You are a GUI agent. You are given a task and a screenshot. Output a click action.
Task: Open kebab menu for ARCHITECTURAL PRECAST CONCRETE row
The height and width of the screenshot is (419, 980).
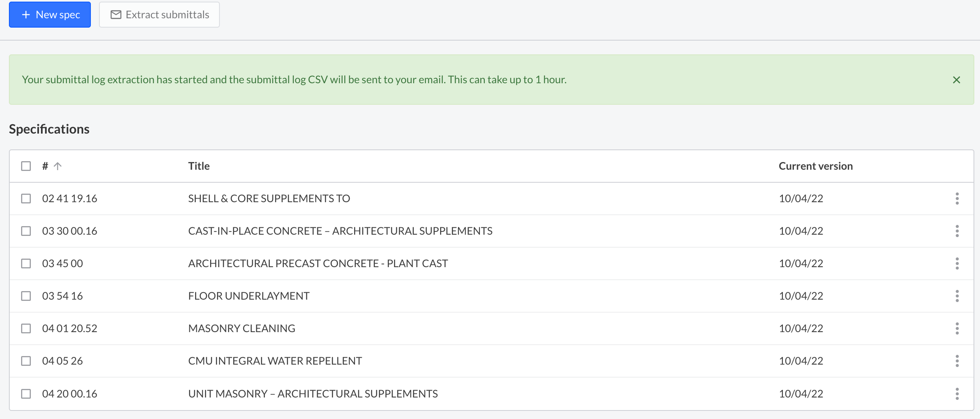pyautogui.click(x=957, y=263)
